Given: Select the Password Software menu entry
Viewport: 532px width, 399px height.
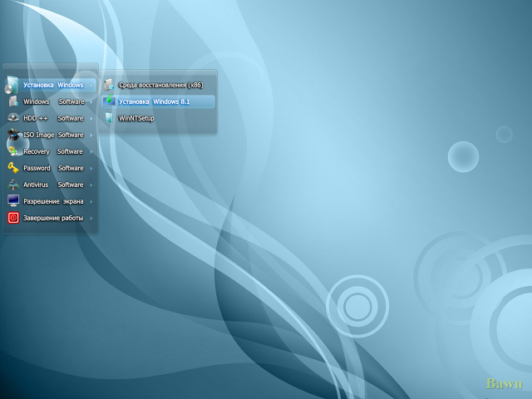Looking at the screenshot, I should pos(50,168).
